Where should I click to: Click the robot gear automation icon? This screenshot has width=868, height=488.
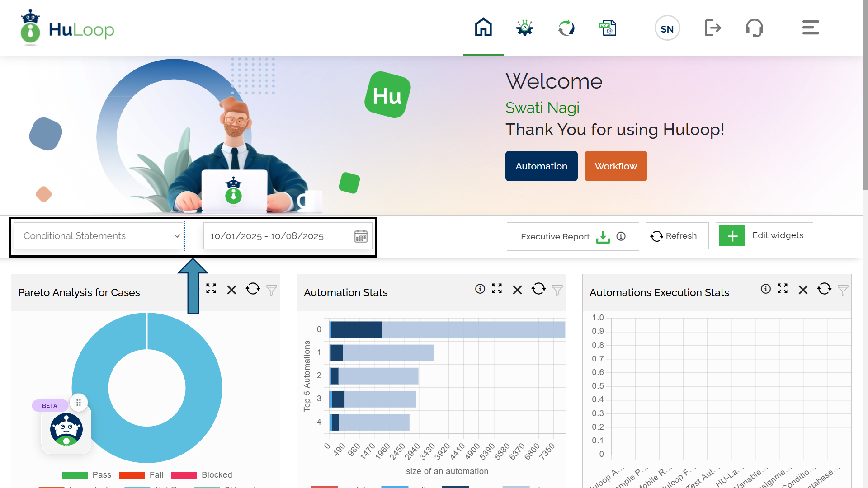point(524,28)
